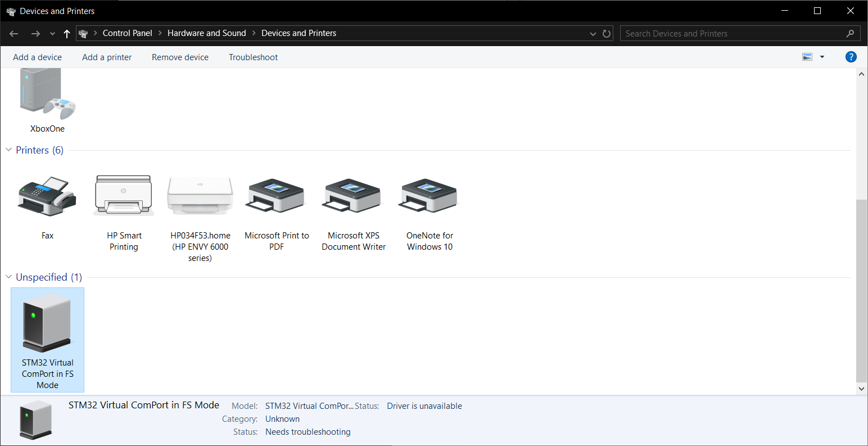
Task: Click 'Driver is unavailable' status text
Action: click(424, 406)
